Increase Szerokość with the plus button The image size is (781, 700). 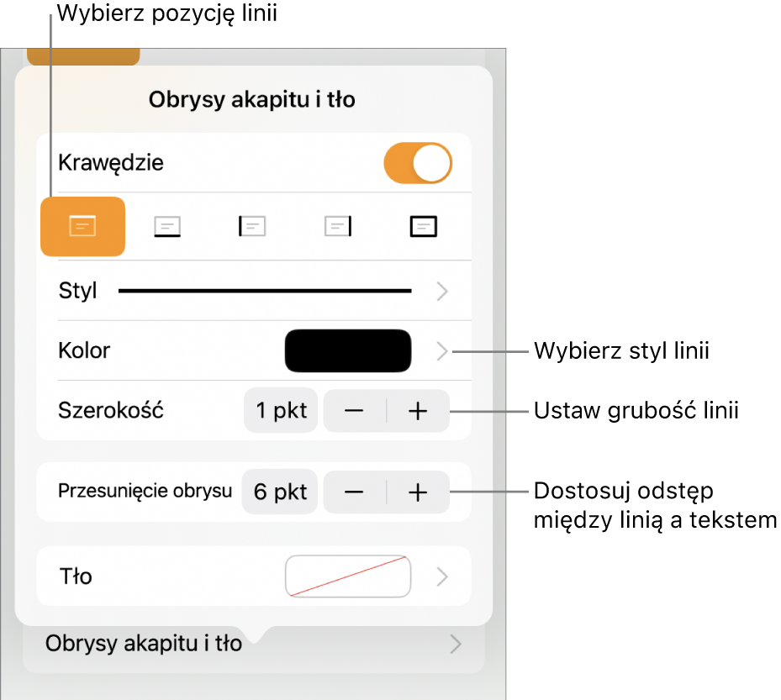pyautogui.click(x=418, y=411)
